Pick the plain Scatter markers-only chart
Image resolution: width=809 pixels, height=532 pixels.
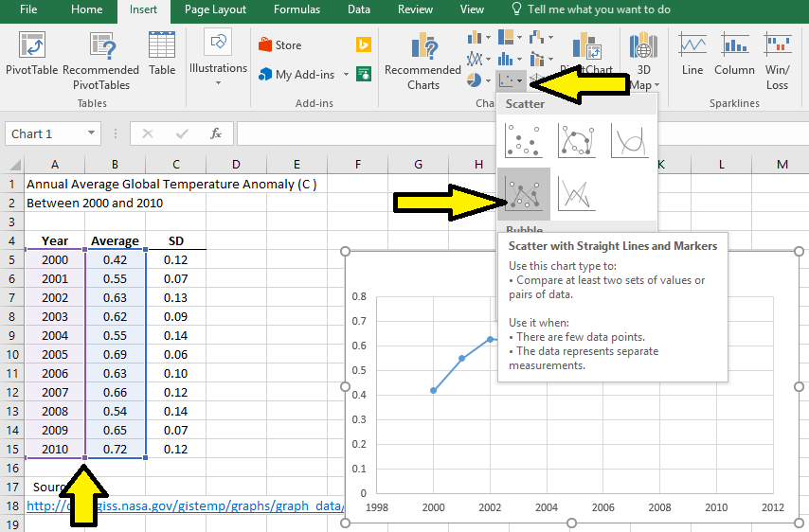pyautogui.click(x=523, y=141)
